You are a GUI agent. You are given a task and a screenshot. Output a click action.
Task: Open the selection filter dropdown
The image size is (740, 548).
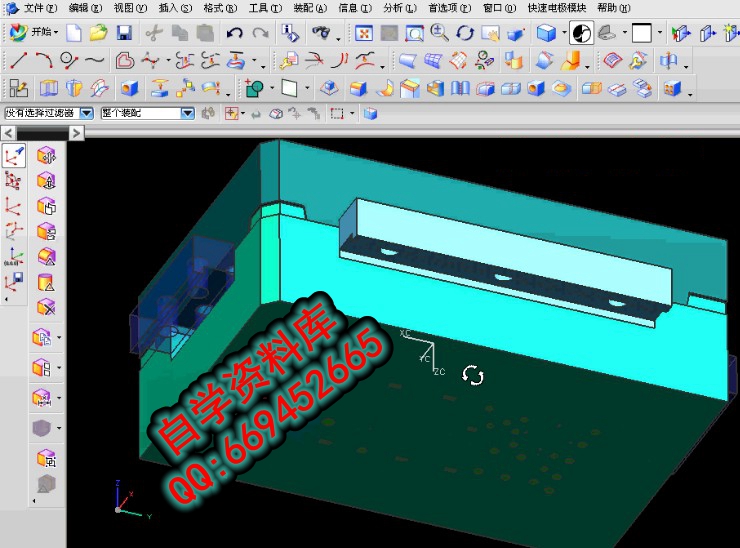click(86, 114)
